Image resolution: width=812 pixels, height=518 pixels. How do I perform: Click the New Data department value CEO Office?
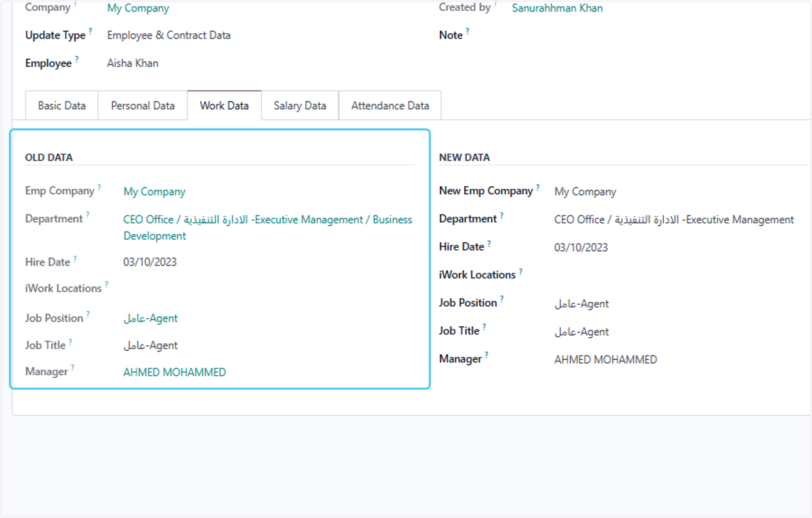[674, 219]
